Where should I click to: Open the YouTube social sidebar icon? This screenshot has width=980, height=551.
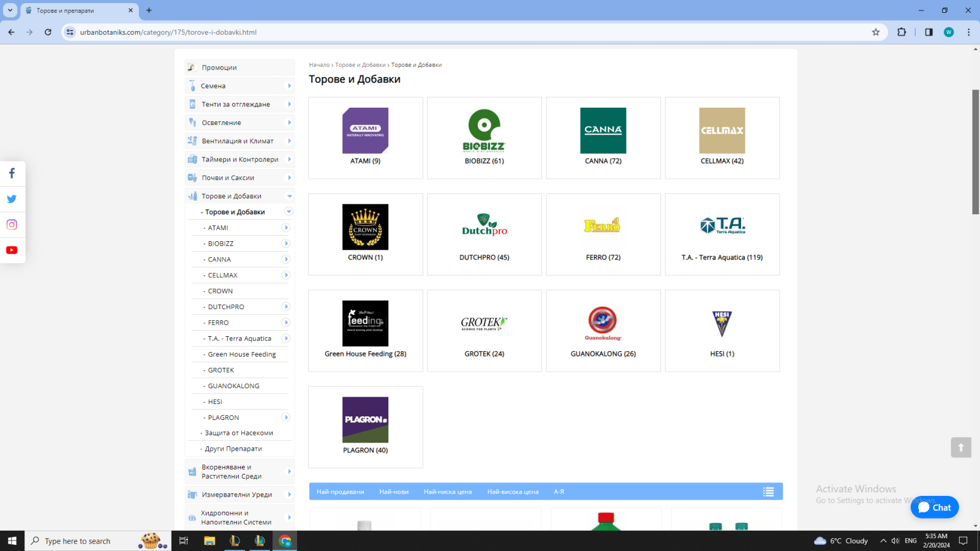[12, 250]
